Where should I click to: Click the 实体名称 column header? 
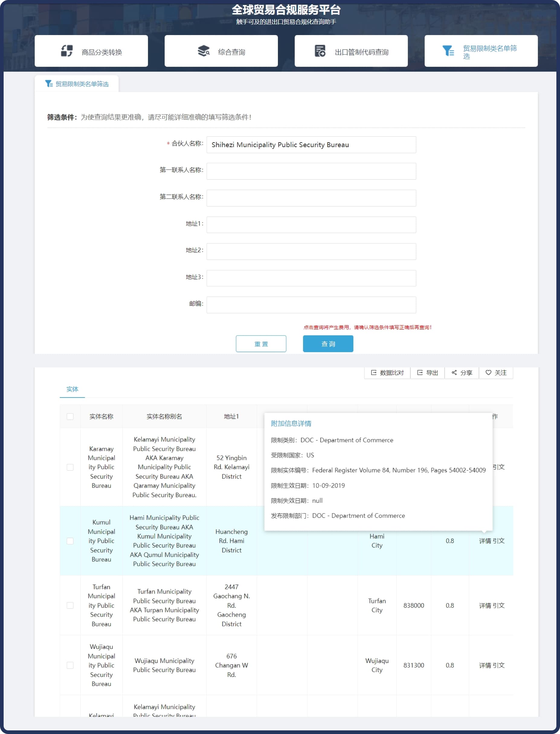click(101, 416)
